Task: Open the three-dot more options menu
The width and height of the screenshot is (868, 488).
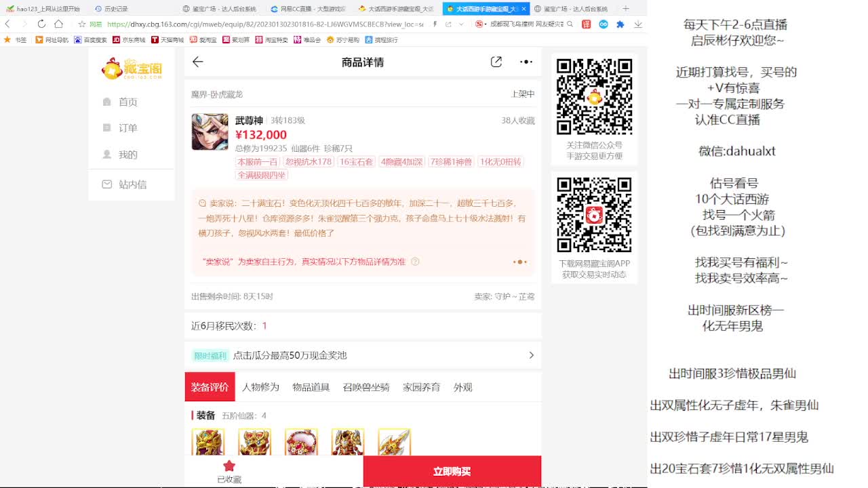Action: pyautogui.click(x=526, y=62)
